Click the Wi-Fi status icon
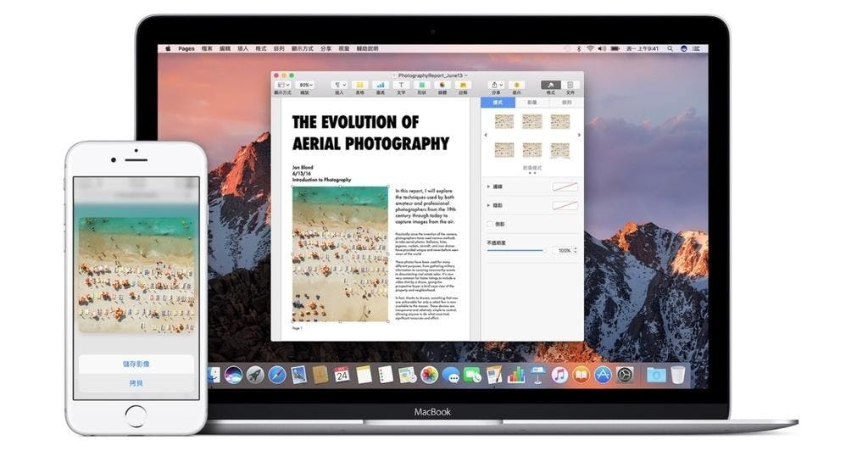The height and width of the screenshot is (451, 868). click(x=591, y=48)
